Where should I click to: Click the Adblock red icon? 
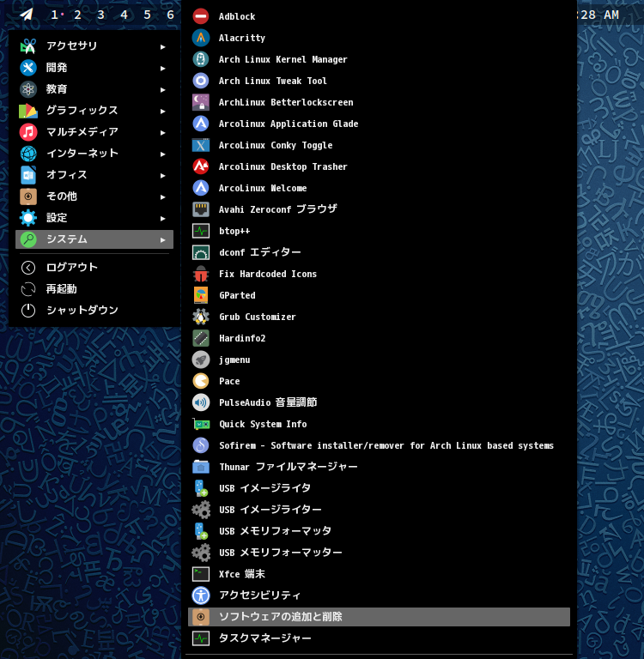tap(201, 16)
